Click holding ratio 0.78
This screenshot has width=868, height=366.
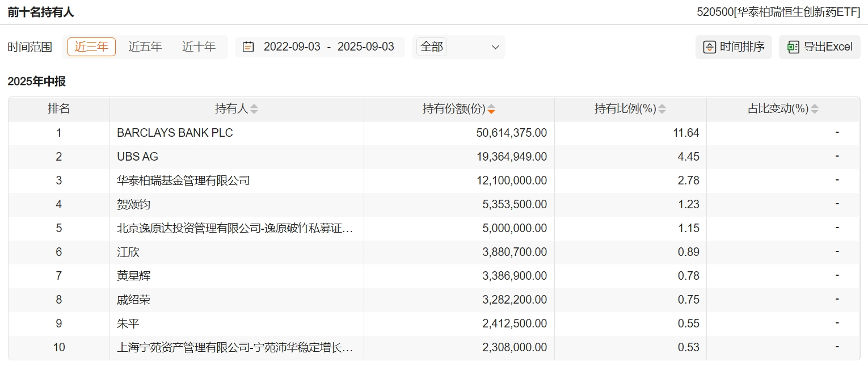(x=689, y=276)
